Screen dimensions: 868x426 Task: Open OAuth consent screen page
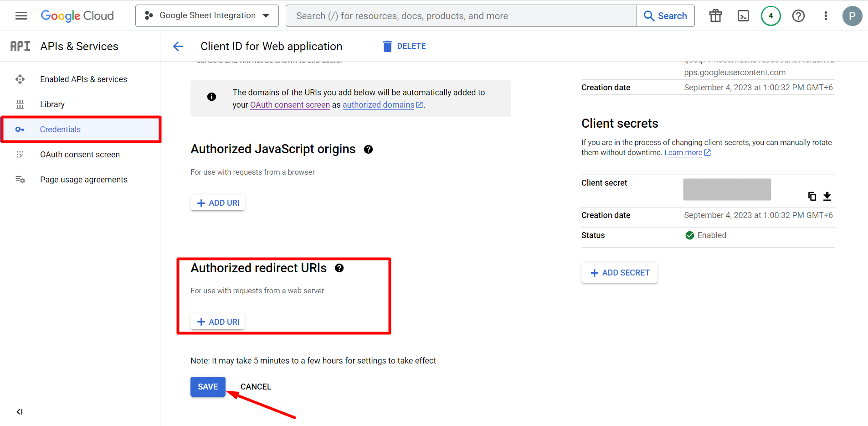point(80,155)
